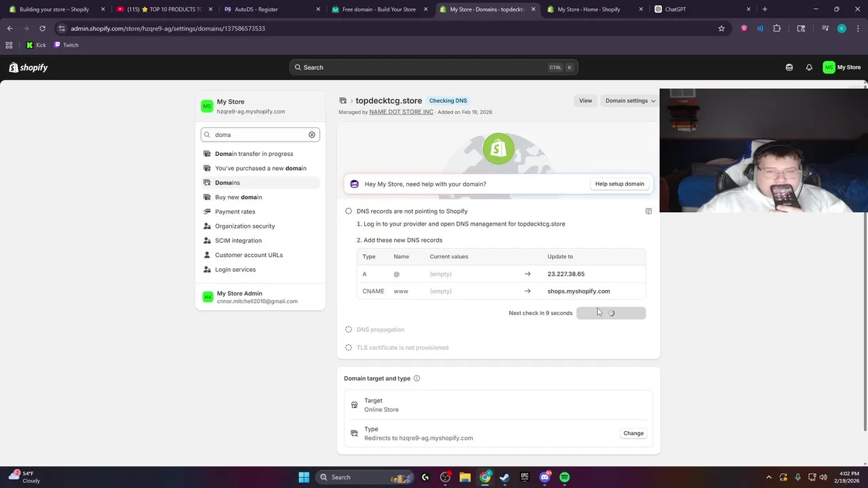Click the address bar URL
This screenshot has height=488, width=868.
(167, 28)
